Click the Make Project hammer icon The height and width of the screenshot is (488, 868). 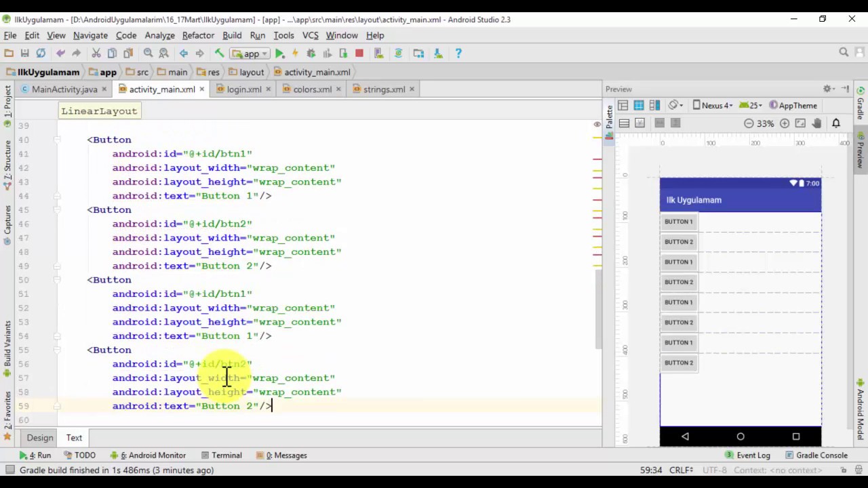219,54
